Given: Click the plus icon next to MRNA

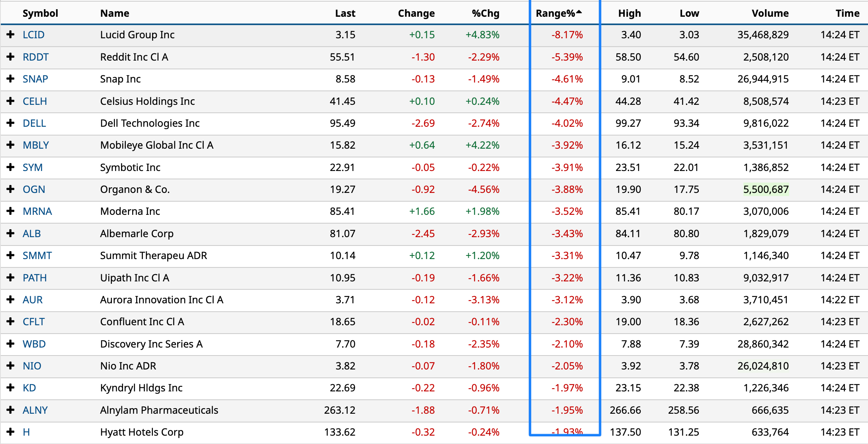Looking at the screenshot, I should pos(10,211).
